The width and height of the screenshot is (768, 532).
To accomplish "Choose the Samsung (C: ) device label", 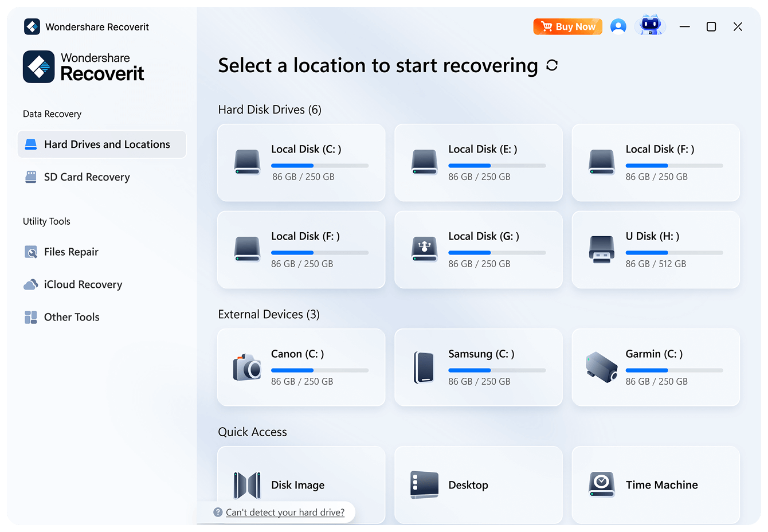I will (481, 354).
